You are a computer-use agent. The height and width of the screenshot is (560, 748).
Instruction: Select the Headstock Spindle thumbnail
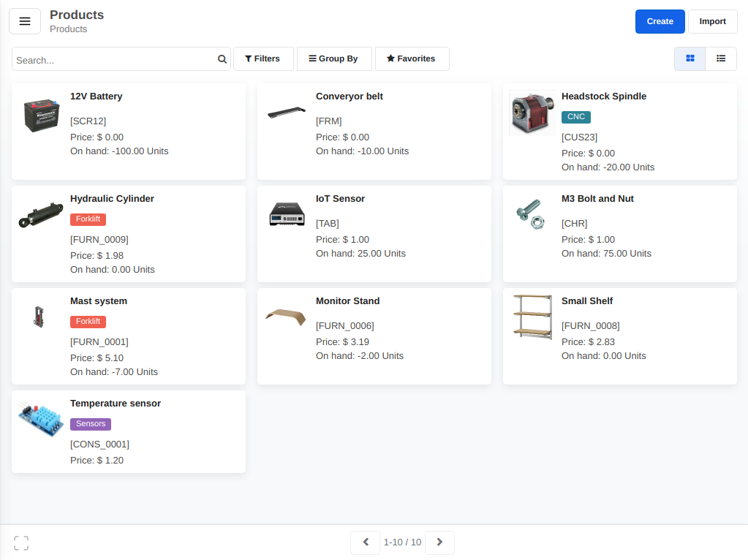pyautogui.click(x=532, y=113)
